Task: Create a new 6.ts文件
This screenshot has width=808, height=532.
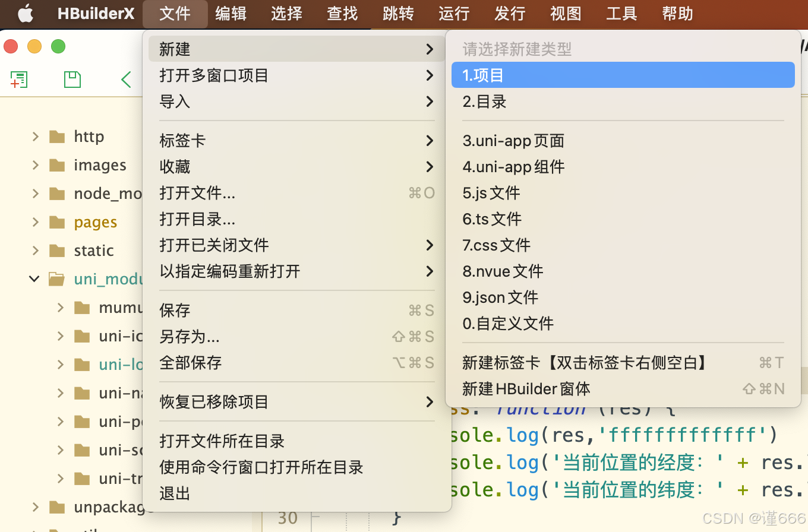Action: click(x=623, y=219)
